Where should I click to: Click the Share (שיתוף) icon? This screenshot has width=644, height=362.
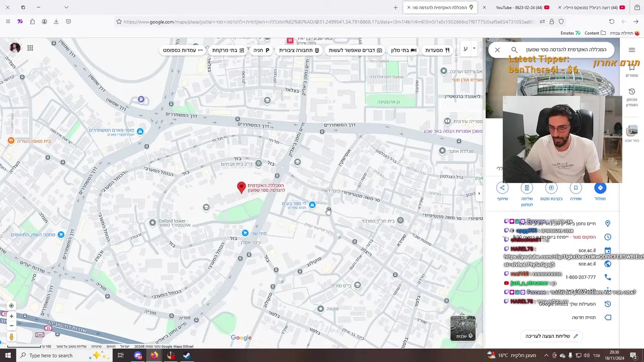click(502, 188)
